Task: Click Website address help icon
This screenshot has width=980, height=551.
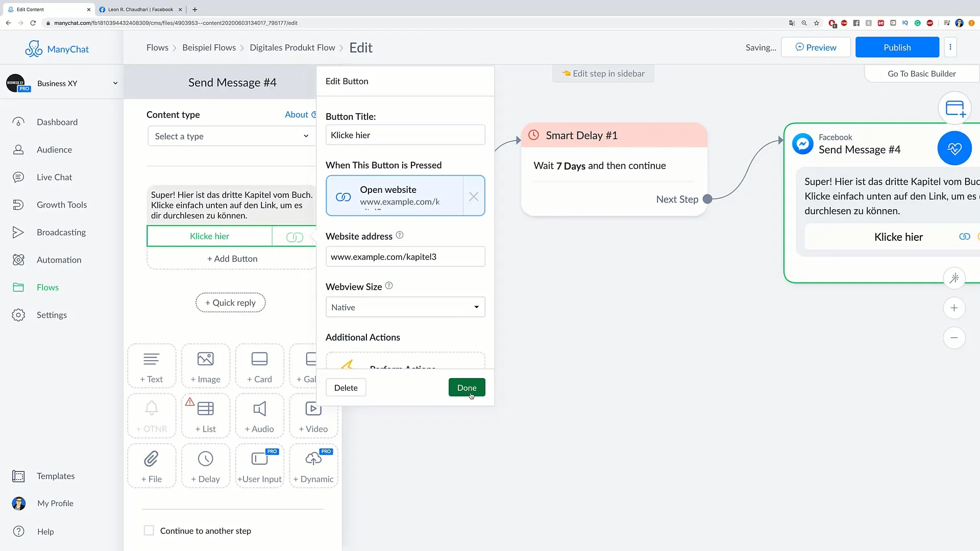Action: point(400,235)
